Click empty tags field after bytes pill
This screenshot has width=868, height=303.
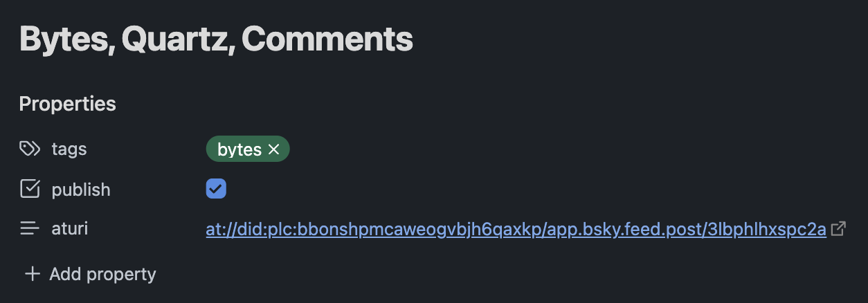point(568,149)
